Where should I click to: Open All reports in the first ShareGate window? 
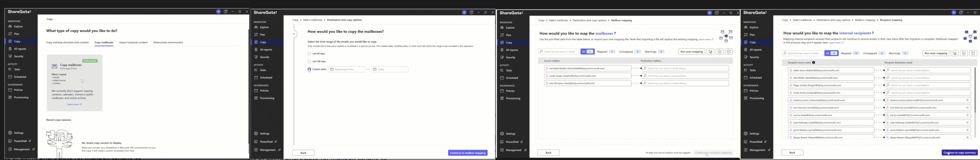point(20,49)
